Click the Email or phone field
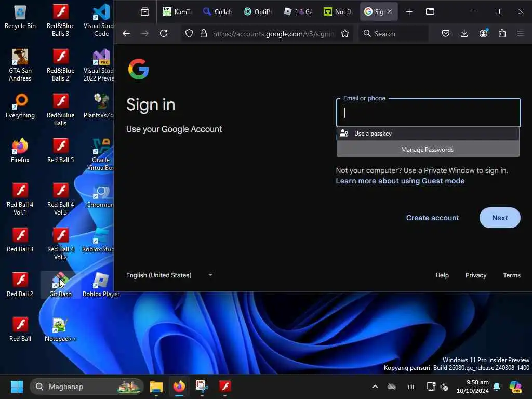Viewport: 532px width, 399px height. (x=428, y=113)
